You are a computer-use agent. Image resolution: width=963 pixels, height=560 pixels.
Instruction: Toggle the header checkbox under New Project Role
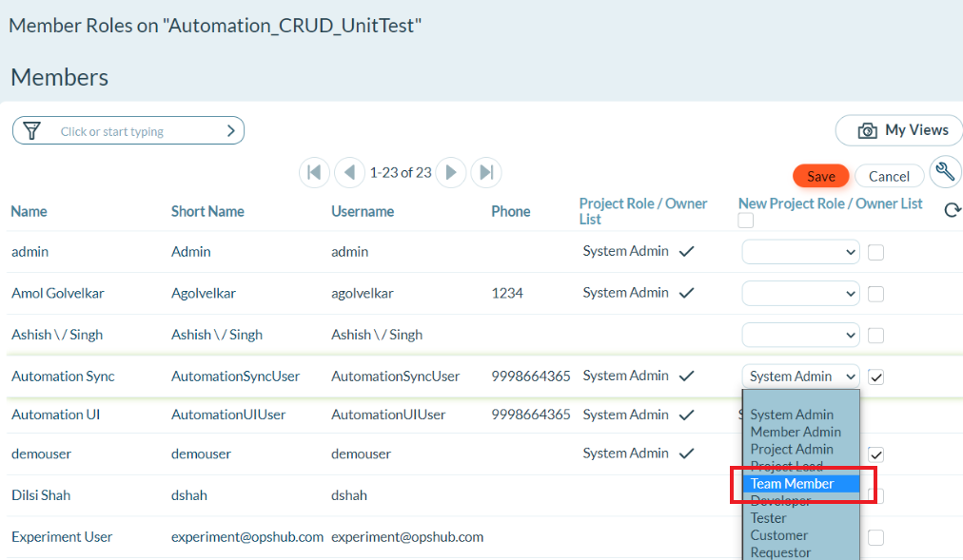[746, 221]
